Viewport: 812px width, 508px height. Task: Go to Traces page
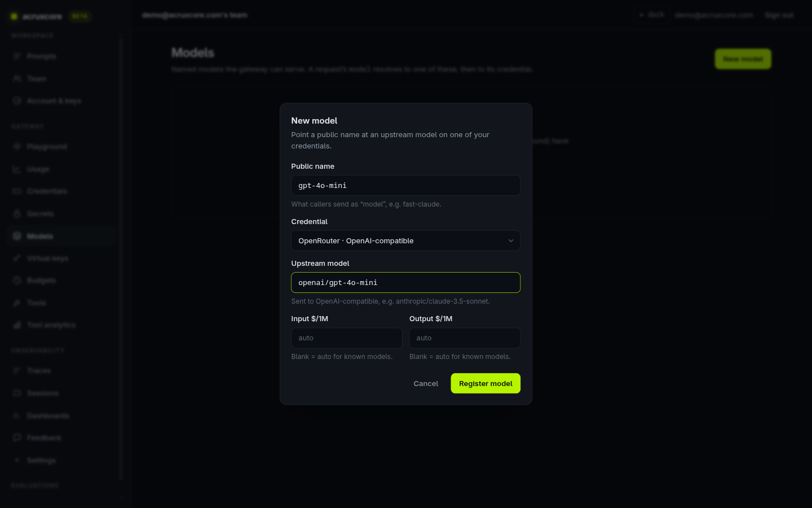(x=62, y=371)
